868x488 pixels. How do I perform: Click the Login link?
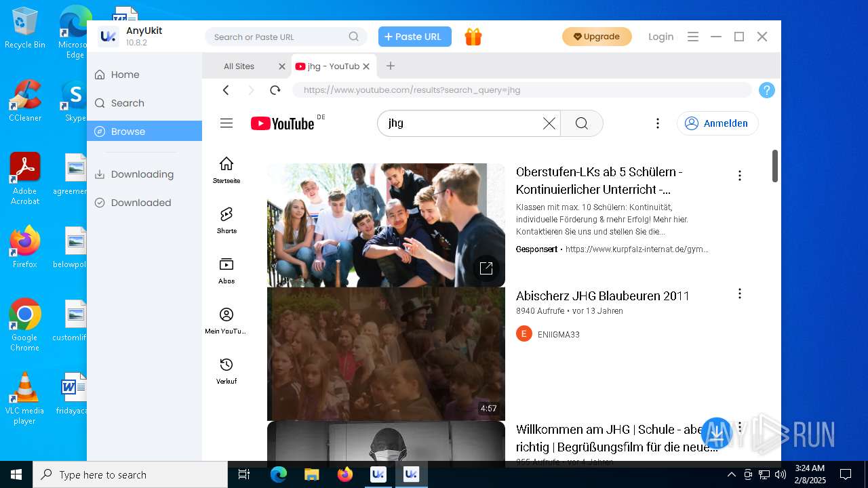(660, 37)
